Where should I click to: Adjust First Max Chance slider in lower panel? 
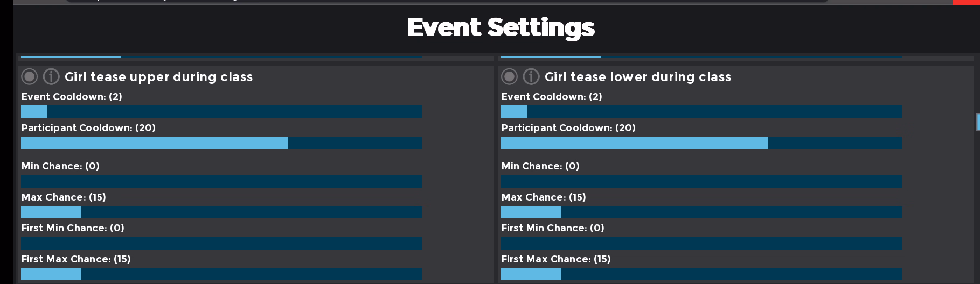[701, 274]
